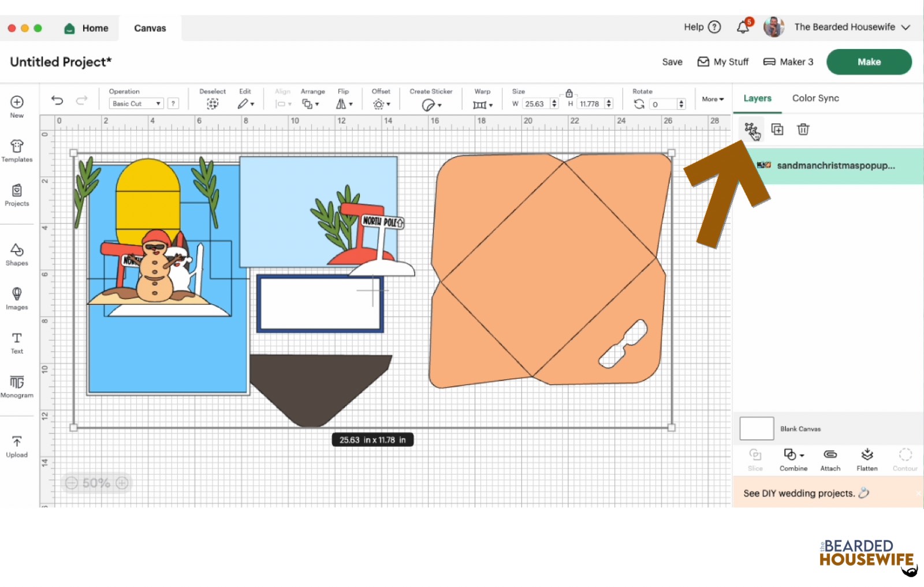
Task: Open the Help menu
Action: (x=702, y=27)
